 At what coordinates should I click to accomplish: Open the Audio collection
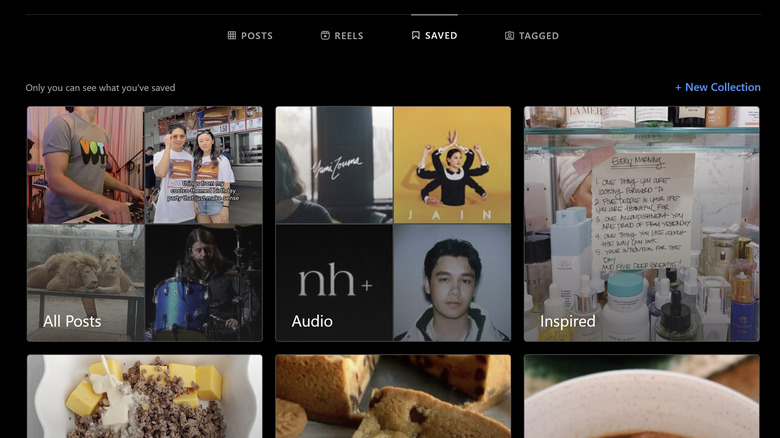click(393, 224)
